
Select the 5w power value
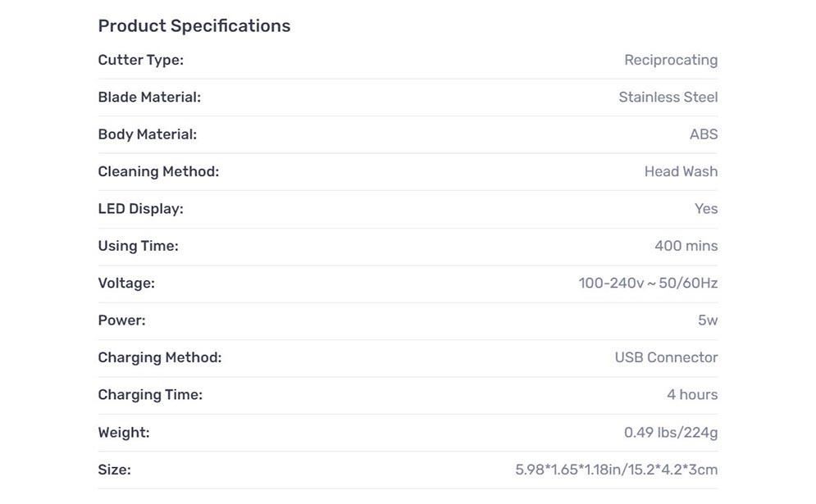[708, 320]
